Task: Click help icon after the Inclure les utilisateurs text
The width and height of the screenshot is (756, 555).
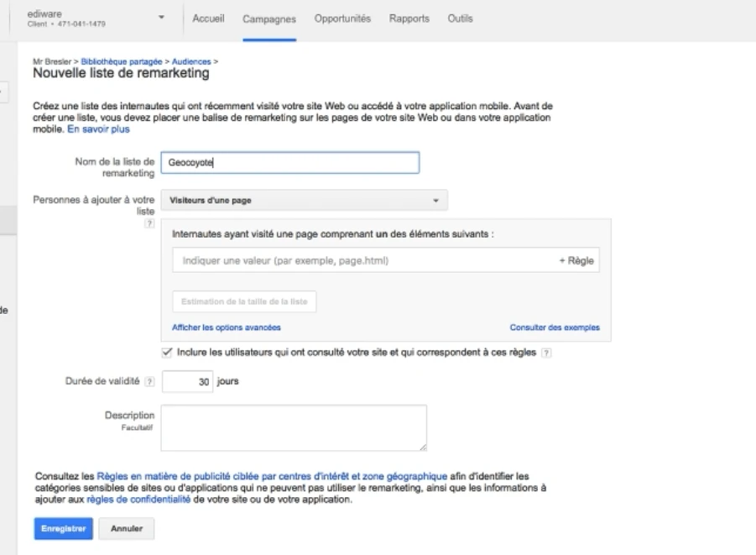Action: pyautogui.click(x=545, y=353)
